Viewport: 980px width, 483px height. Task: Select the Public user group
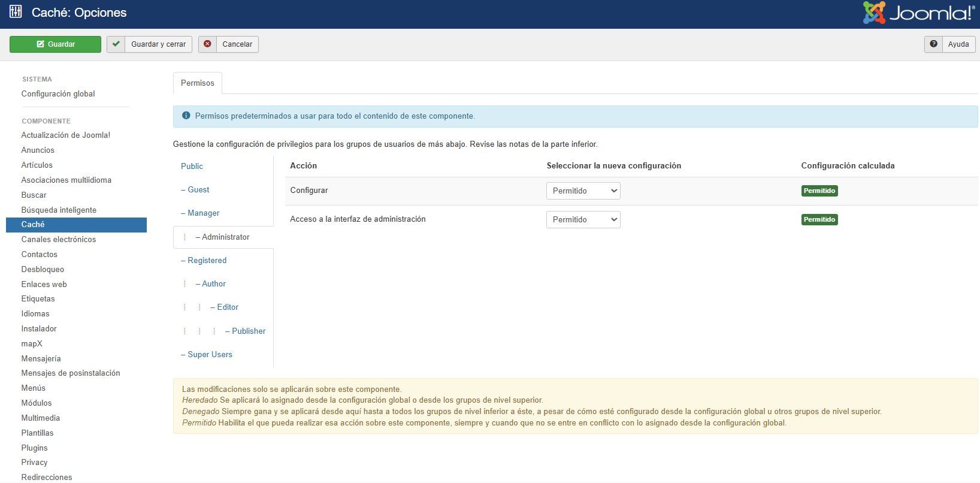[x=192, y=167]
